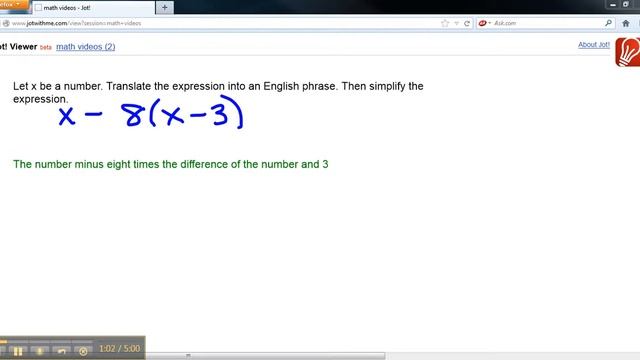This screenshot has width=640, height=360.
Task: Seek on the video progress bar
Action: (46, 341)
